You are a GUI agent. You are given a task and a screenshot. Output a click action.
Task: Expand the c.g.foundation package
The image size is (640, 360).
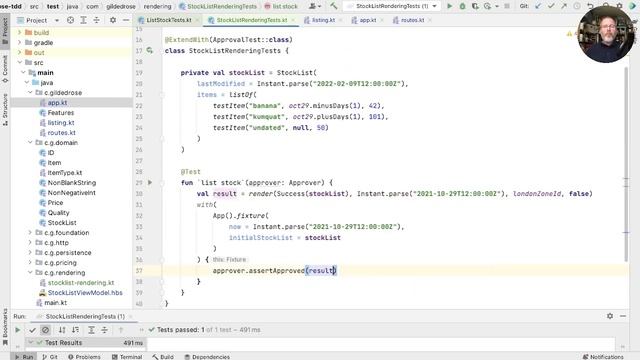coord(30,233)
